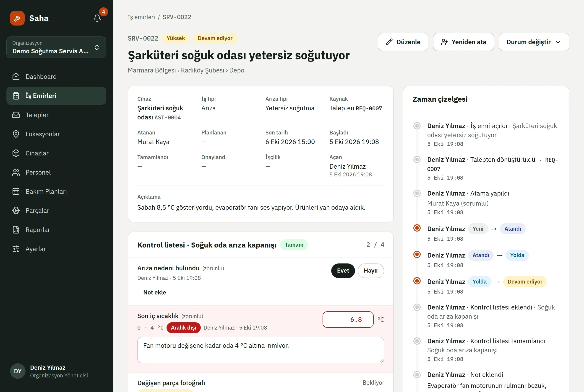Click Murat Kaya under Atanan
The width and height of the screenshot is (584, 392).
click(x=153, y=142)
